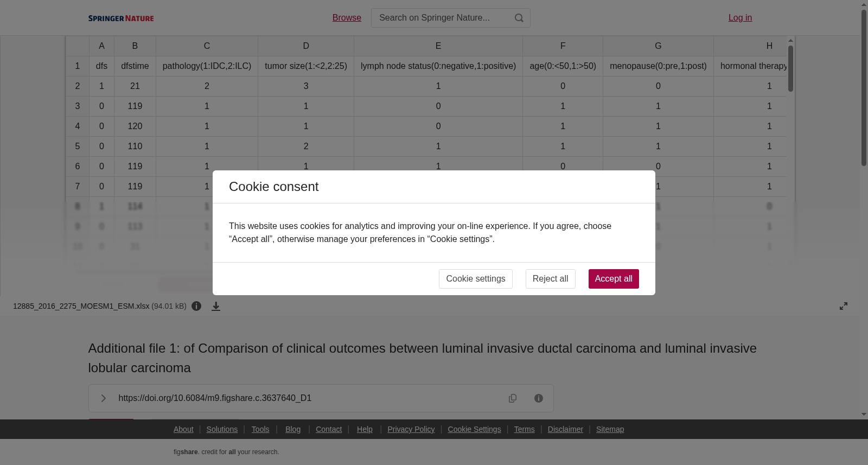Accept all cookies
868x465 pixels.
614,279
